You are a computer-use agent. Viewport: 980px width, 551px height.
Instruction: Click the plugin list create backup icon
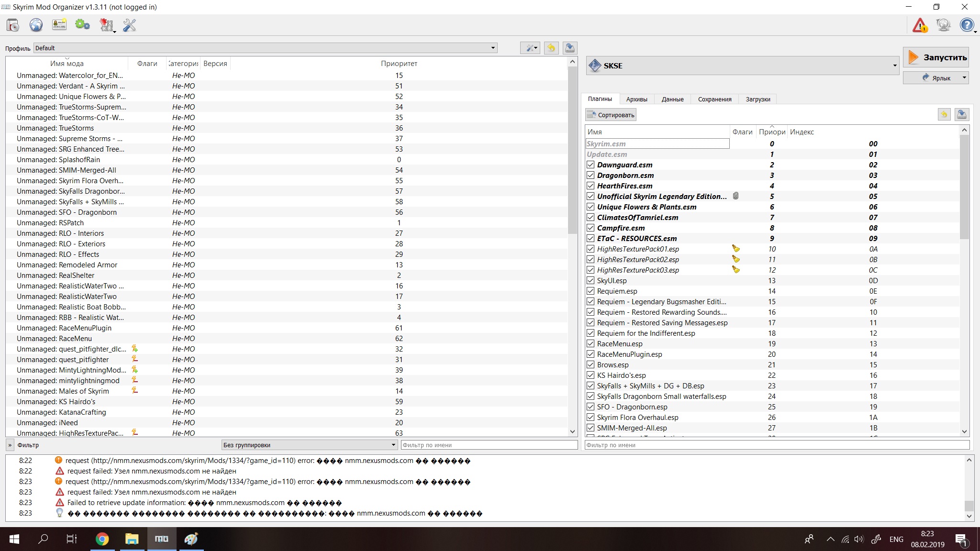tap(962, 114)
